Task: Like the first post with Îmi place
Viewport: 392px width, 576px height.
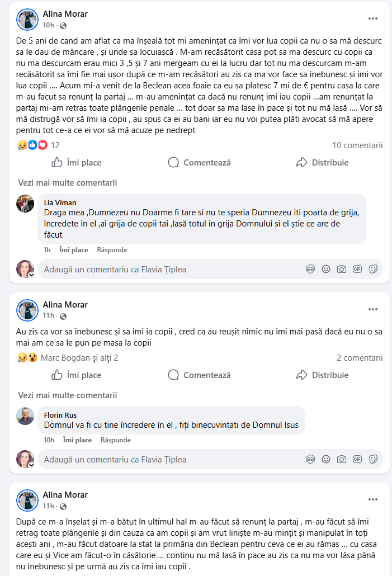Action: click(77, 163)
